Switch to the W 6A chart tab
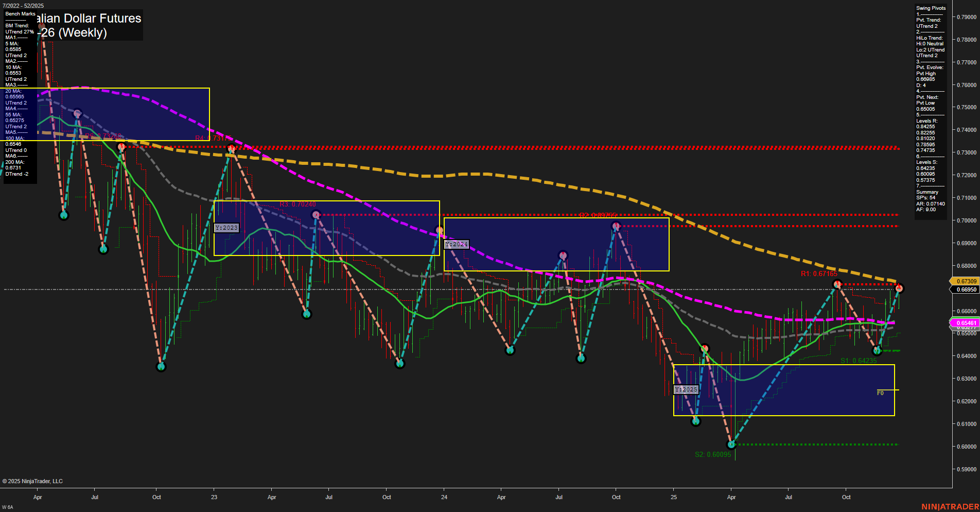Image resolution: width=980 pixels, height=512 pixels. point(7,506)
